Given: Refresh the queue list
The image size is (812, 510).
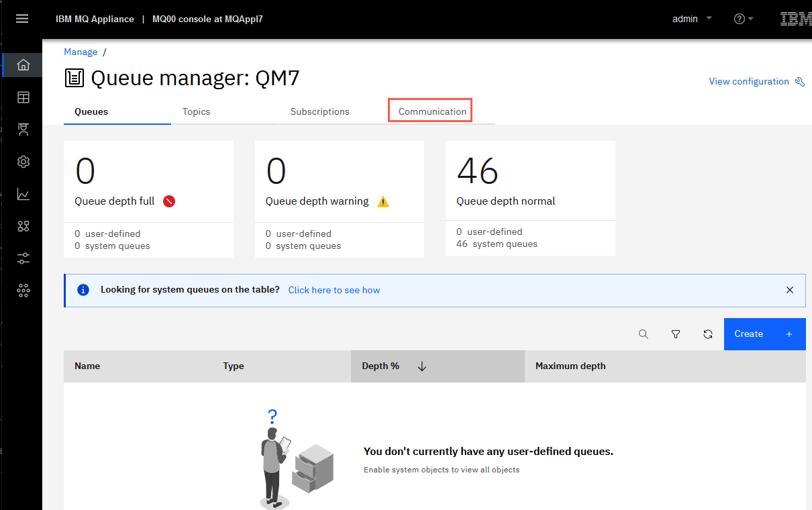Looking at the screenshot, I should 708,334.
